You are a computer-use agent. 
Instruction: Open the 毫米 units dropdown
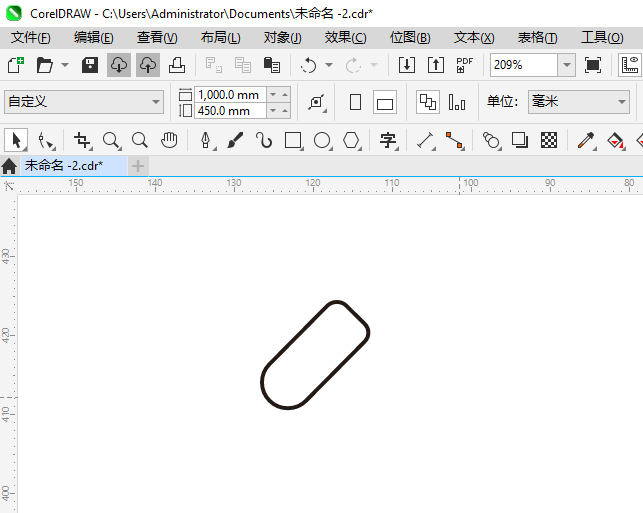click(x=579, y=102)
